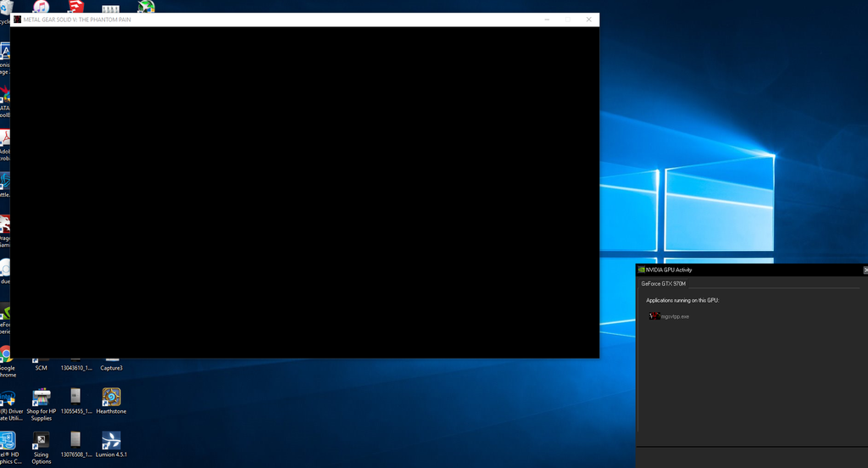Select the GeForce GTX 970M tab

pos(664,284)
